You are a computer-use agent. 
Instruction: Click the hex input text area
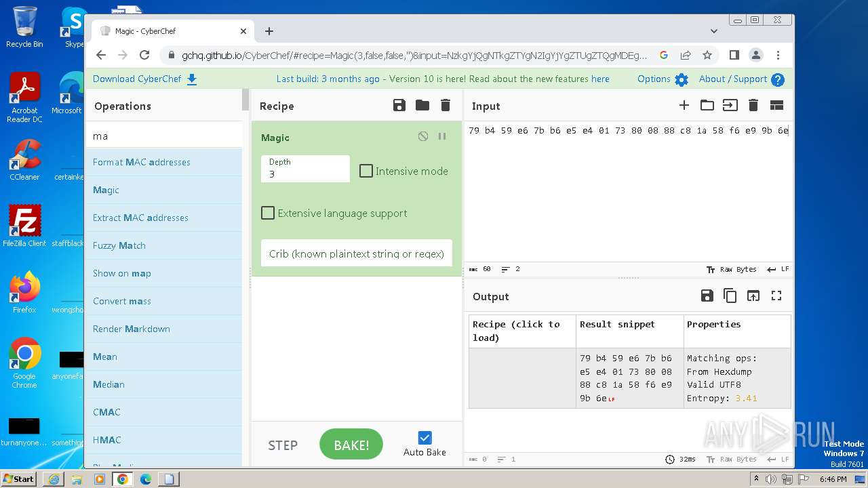[x=629, y=192]
